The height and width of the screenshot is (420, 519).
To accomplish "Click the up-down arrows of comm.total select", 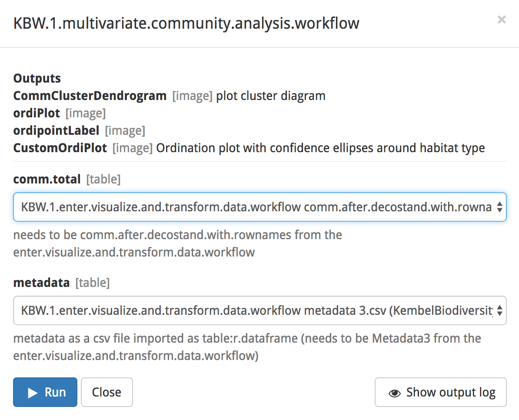I will tap(499, 207).
